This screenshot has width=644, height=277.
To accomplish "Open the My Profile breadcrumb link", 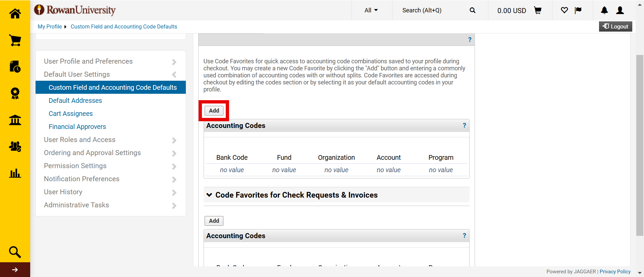I will (50, 26).
